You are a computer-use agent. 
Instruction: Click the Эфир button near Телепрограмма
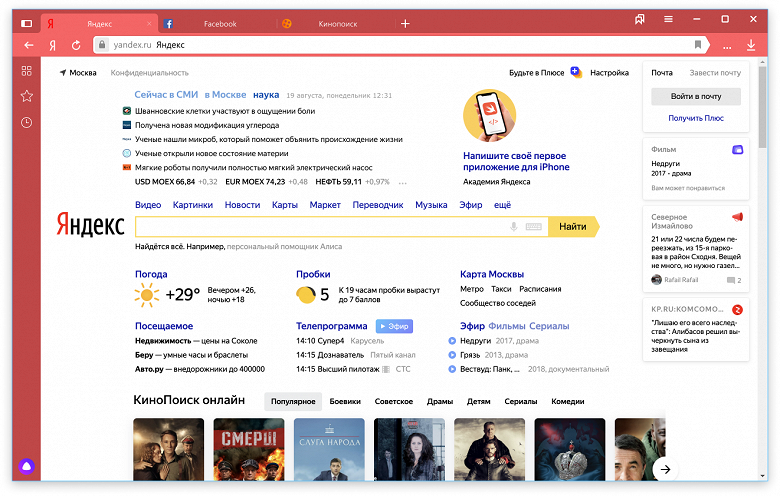(x=394, y=326)
